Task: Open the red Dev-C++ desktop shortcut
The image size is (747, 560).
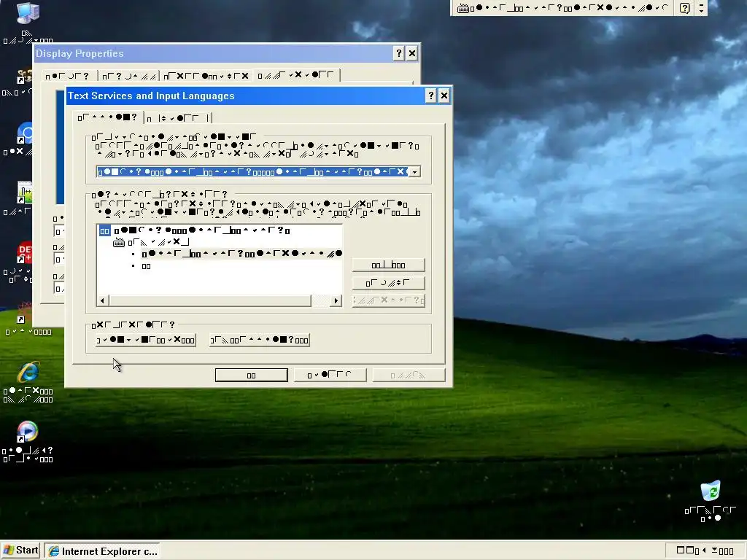Action: 25,253
